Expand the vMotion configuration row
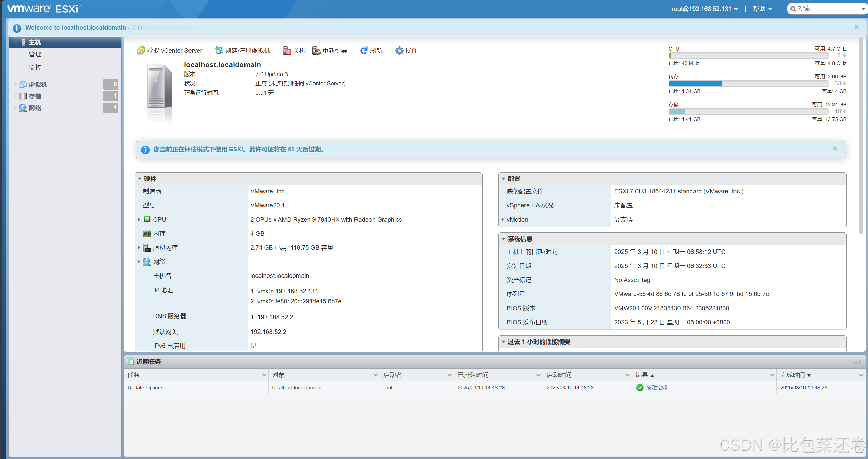Image resolution: width=868 pixels, height=459 pixels. pos(503,219)
